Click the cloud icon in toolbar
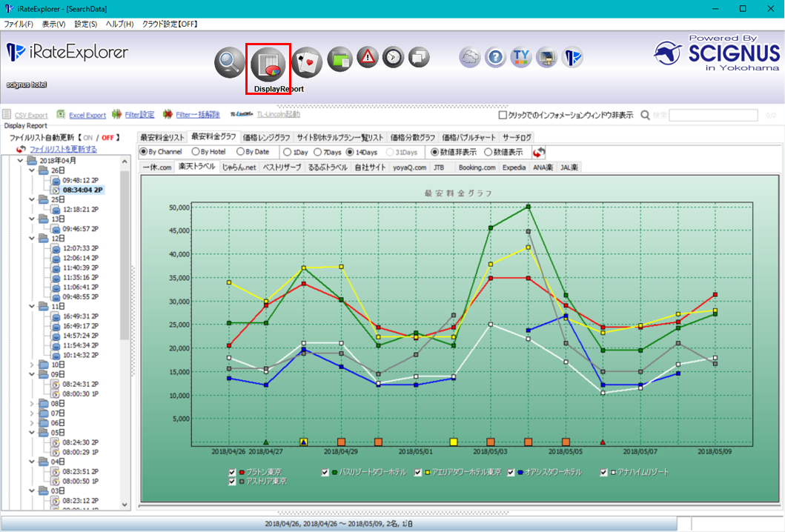 coord(469,57)
